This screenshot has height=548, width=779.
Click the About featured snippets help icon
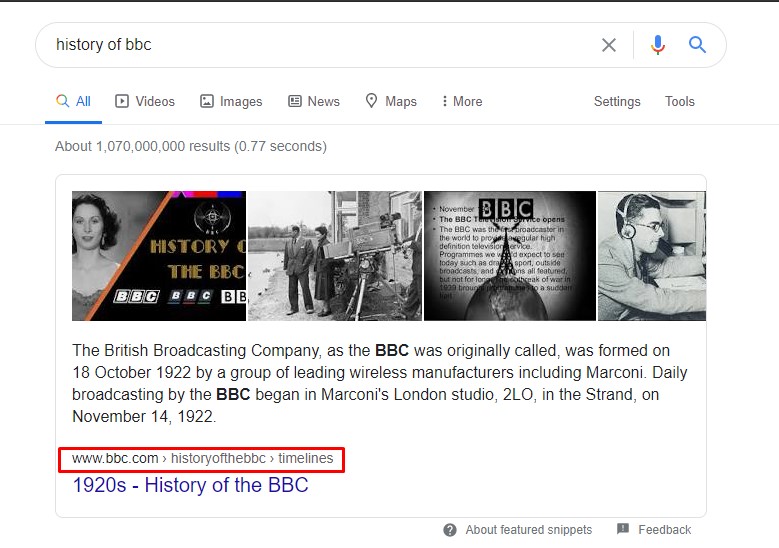pos(450,530)
